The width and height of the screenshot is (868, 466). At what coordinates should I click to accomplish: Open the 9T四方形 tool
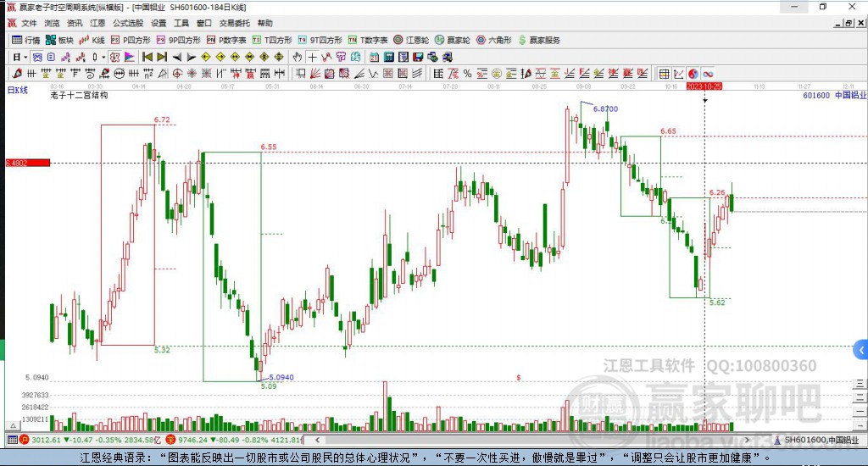[320, 40]
